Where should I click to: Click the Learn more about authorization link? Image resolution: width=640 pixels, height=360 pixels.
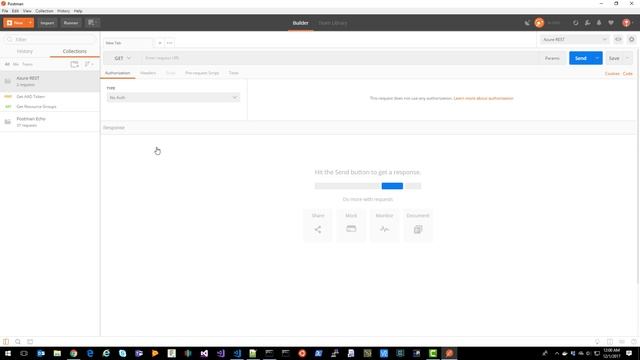tap(484, 98)
